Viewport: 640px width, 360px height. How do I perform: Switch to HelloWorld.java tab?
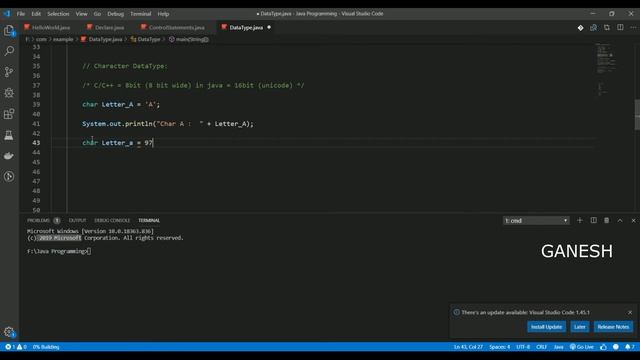pyautogui.click(x=47, y=27)
